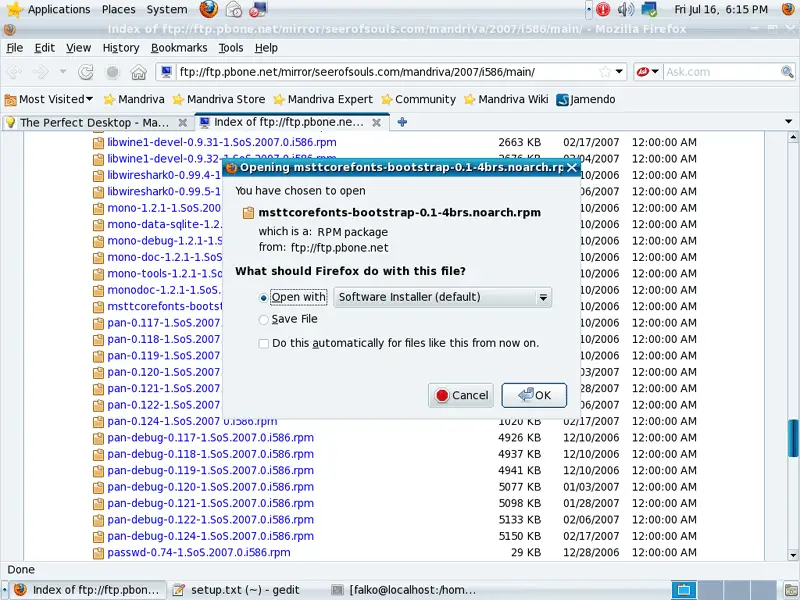The width and height of the screenshot is (800, 600).
Task: Open the libwine1-devel-0.9.31 rpm link
Action: pyautogui.click(x=221, y=142)
